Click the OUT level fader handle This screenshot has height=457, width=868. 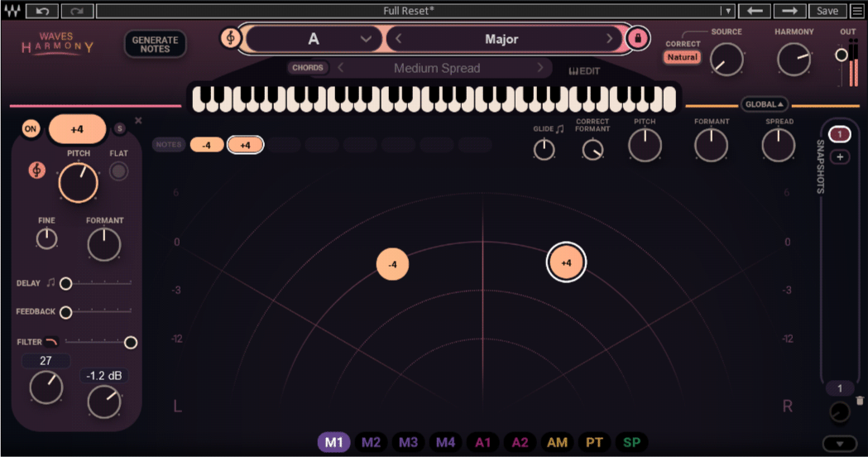point(842,55)
